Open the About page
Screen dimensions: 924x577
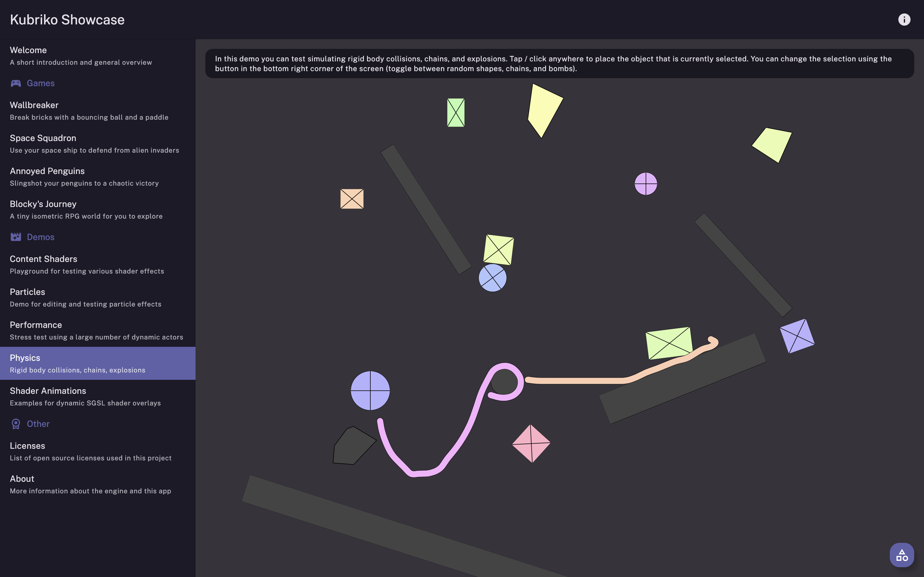click(x=76, y=484)
